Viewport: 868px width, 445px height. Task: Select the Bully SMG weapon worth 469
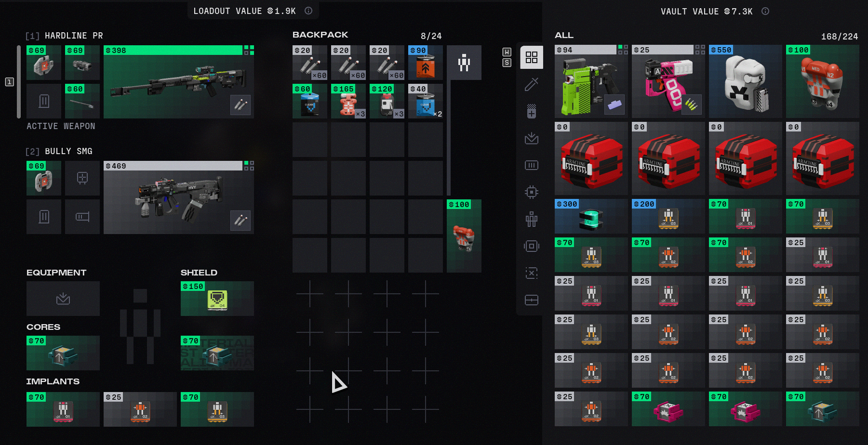179,197
